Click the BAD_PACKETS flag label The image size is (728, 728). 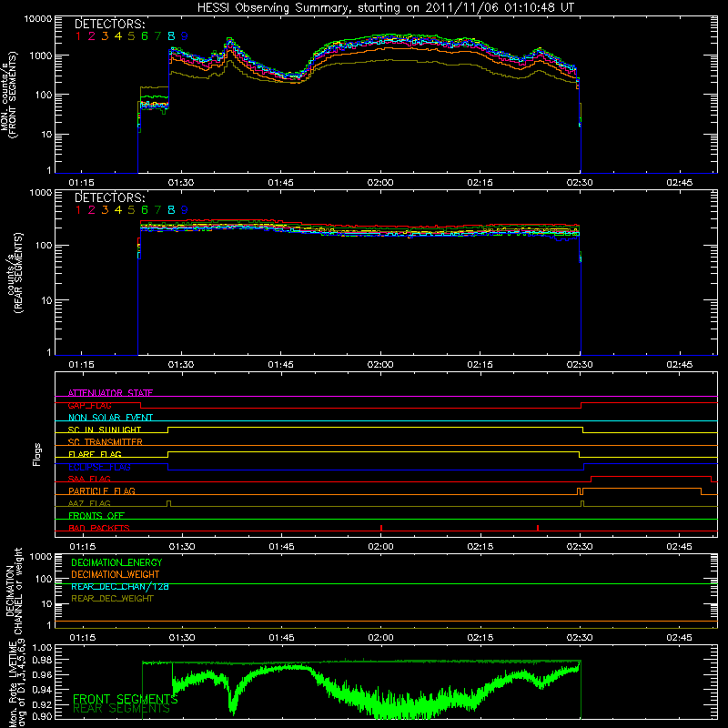click(99, 528)
